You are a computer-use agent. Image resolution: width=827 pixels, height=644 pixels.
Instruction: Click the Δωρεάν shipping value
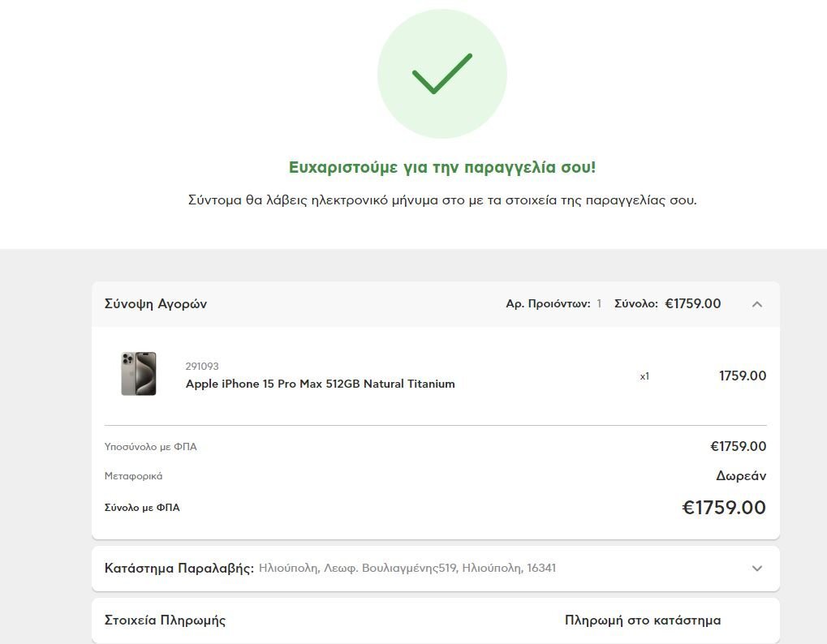point(740,476)
